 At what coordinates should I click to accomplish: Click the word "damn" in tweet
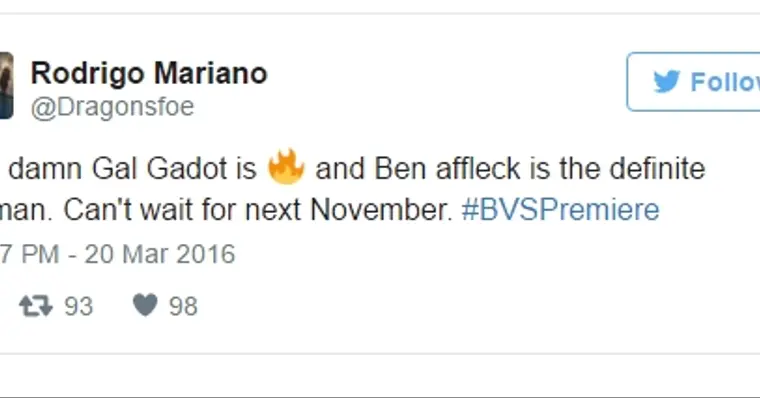(45, 169)
